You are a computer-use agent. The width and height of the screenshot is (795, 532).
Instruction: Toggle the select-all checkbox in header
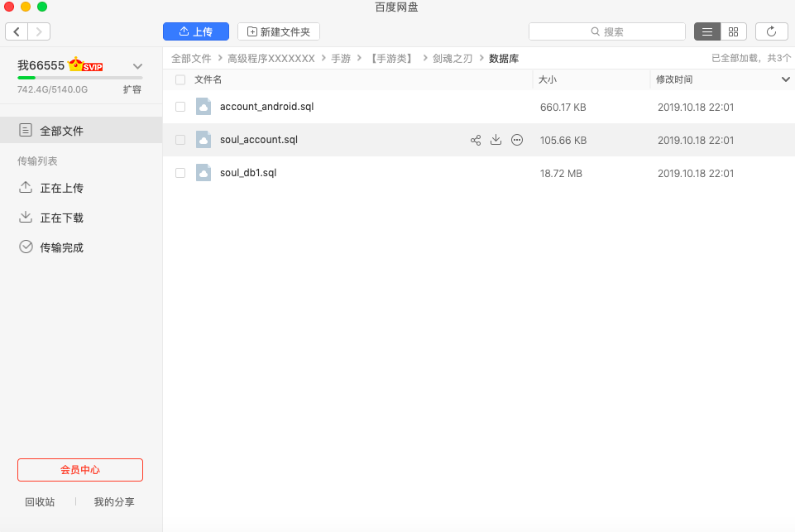180,80
